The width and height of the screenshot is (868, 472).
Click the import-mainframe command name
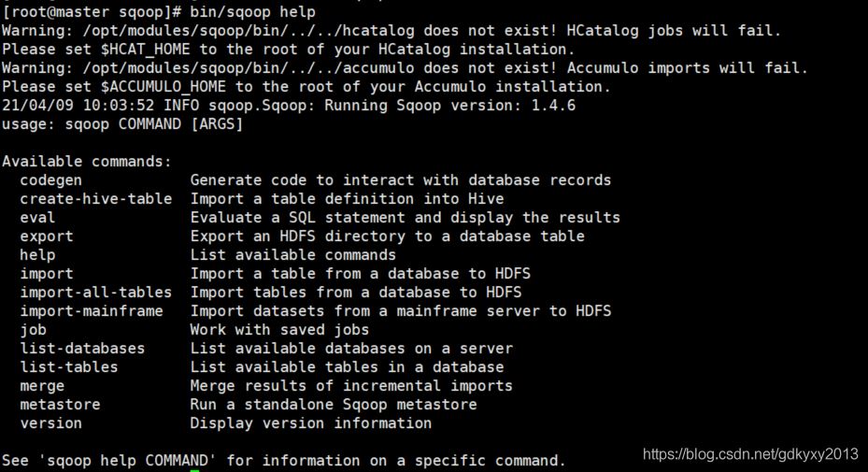coord(91,311)
